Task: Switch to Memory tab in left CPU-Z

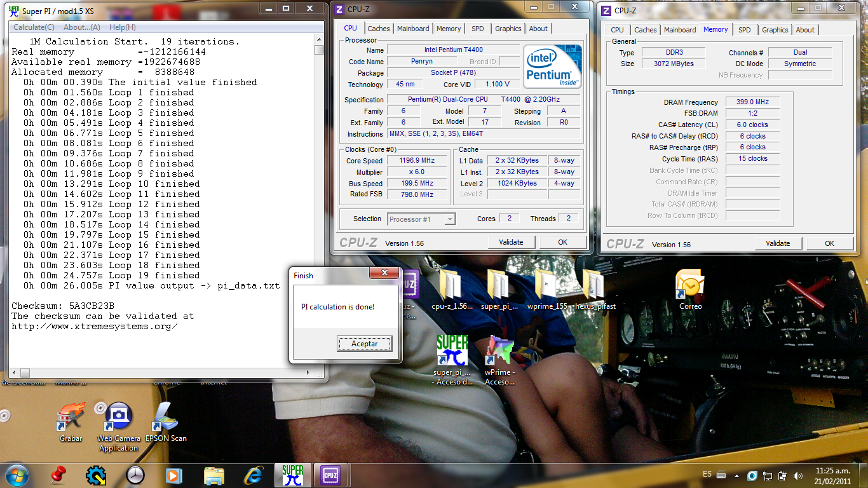Action: (x=449, y=29)
